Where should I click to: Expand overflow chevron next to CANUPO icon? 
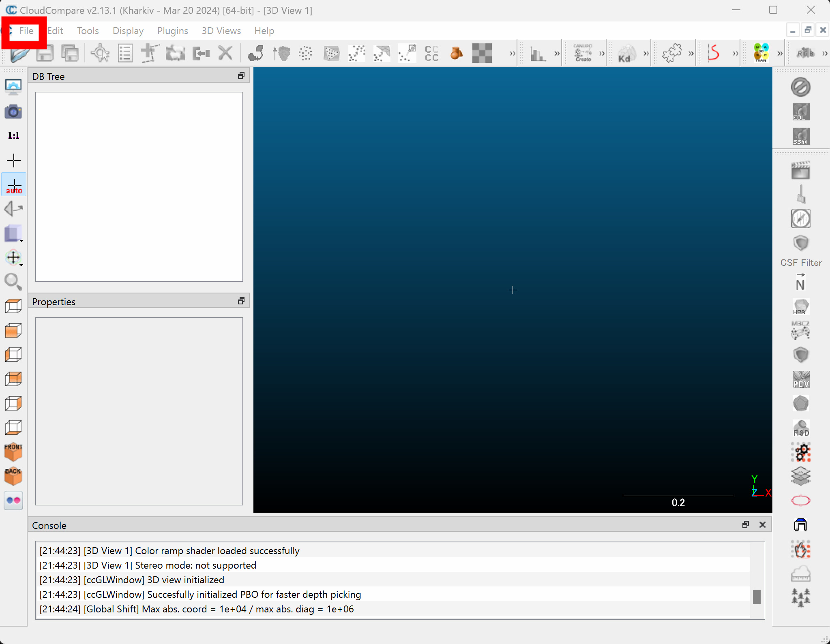point(601,53)
